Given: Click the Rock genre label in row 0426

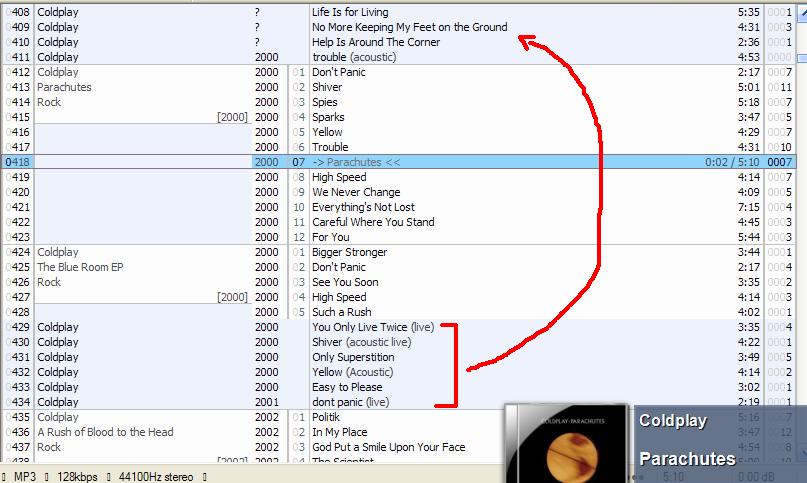Looking at the screenshot, I should pos(49,282).
